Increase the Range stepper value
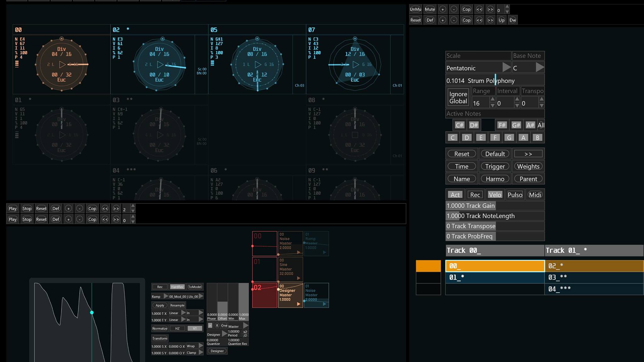Image resolution: width=644 pixels, height=362 pixels. (492, 100)
